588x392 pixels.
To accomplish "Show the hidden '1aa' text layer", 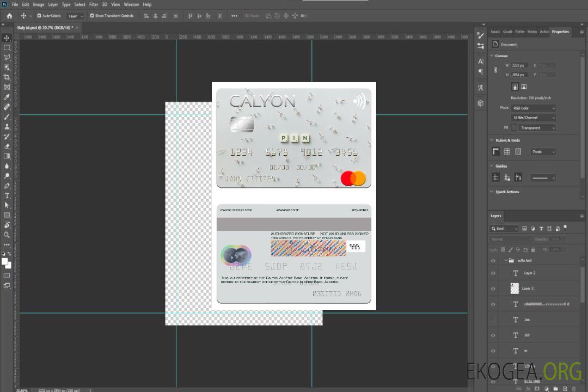I will [493, 320].
